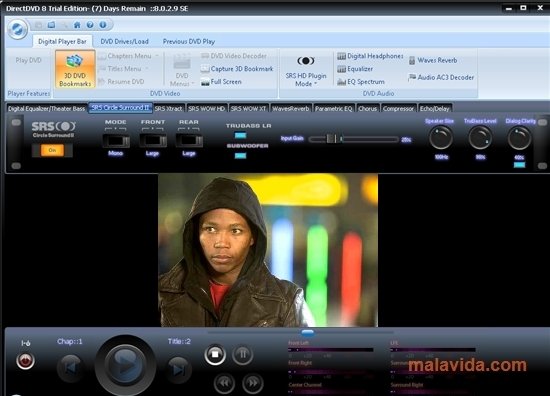Skip to previous chapter
Image resolution: width=550 pixels, height=396 pixels.
click(x=71, y=368)
